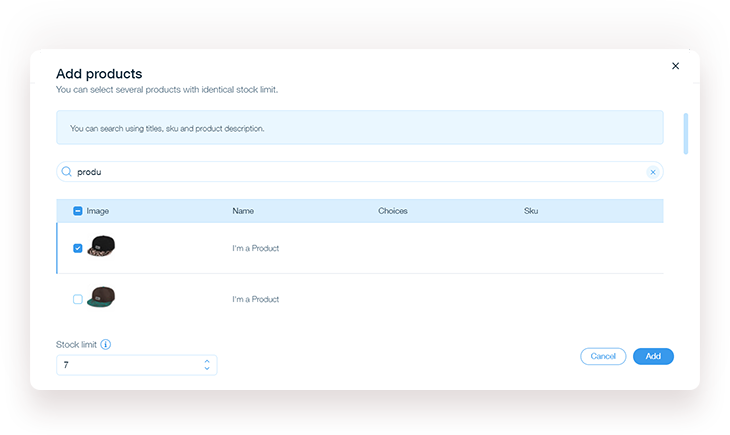Screen dimensions: 730x435
Task: Click the Image column header label
Action: (x=97, y=211)
